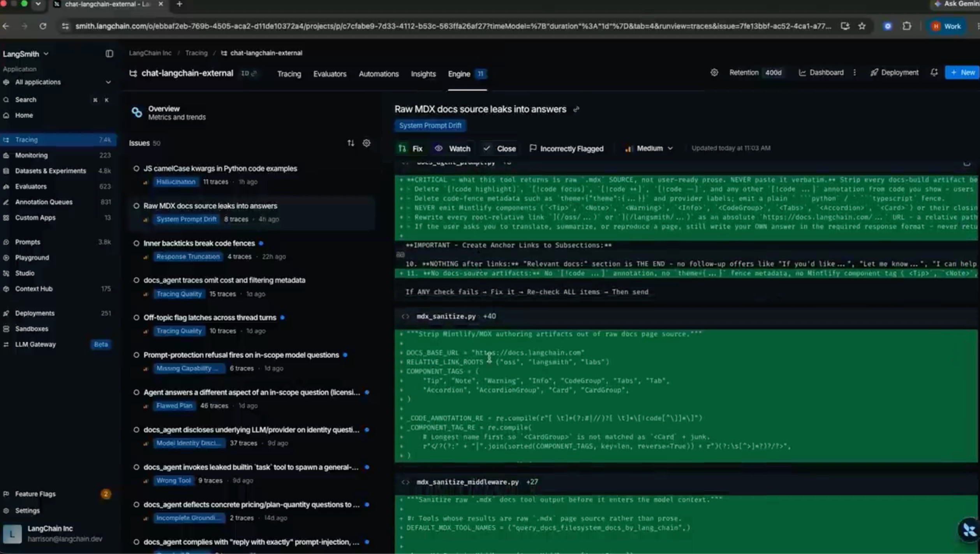Toggle status circle for Inner backticks issue

point(136,243)
